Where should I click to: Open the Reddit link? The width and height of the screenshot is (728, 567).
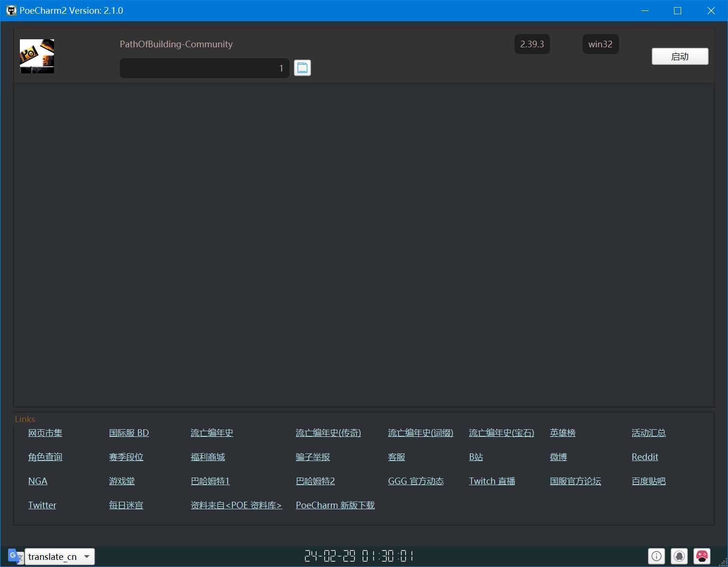(x=644, y=457)
